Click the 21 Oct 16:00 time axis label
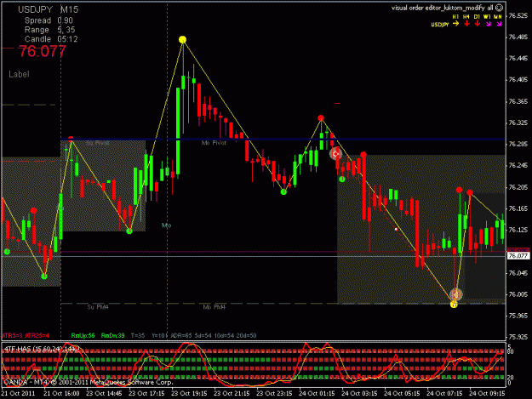 tap(61, 393)
